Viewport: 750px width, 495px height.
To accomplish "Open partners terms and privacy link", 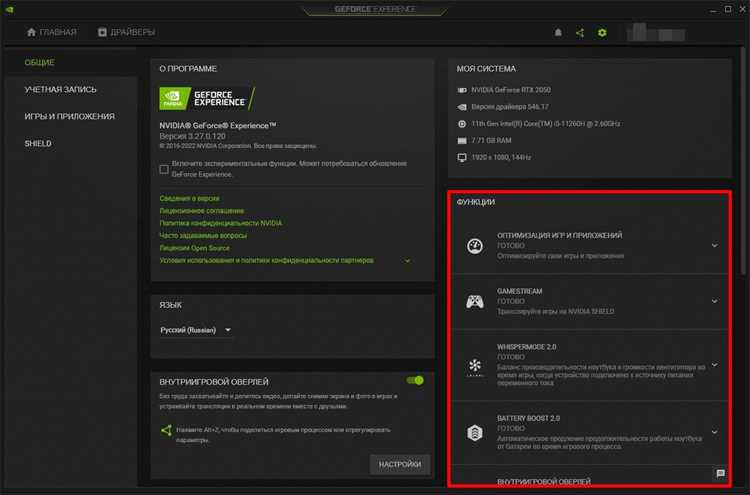I will (x=266, y=261).
